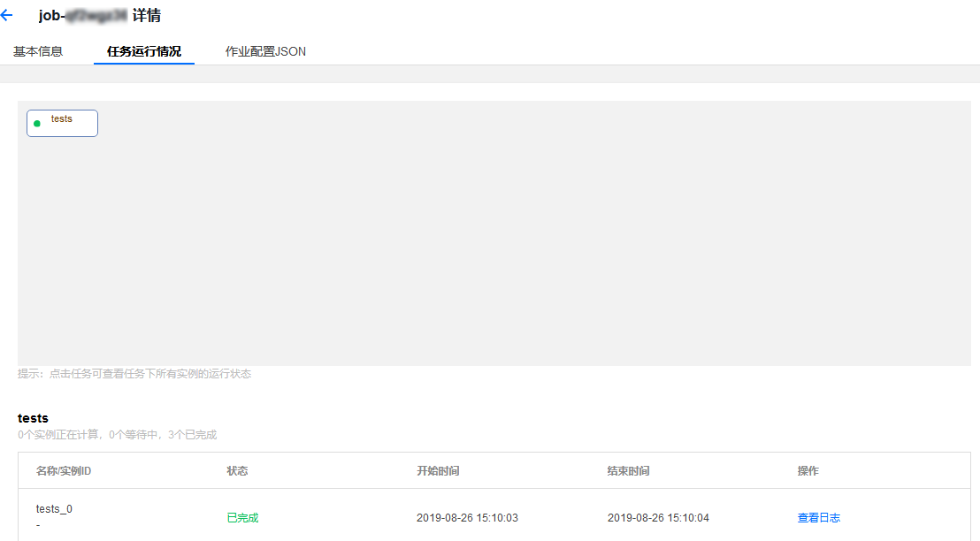Image resolution: width=980 pixels, height=541 pixels.
Task: Click the job 详情 page title
Action: [x=99, y=16]
